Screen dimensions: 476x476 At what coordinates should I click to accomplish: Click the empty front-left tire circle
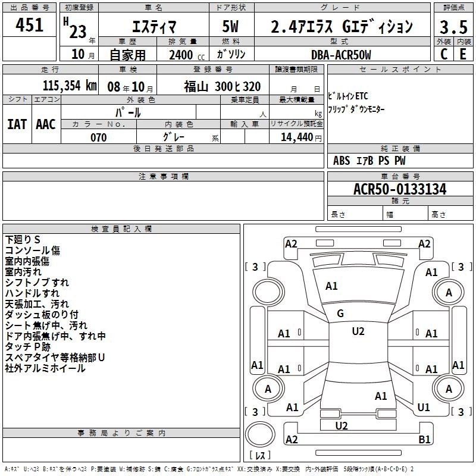click(x=267, y=292)
